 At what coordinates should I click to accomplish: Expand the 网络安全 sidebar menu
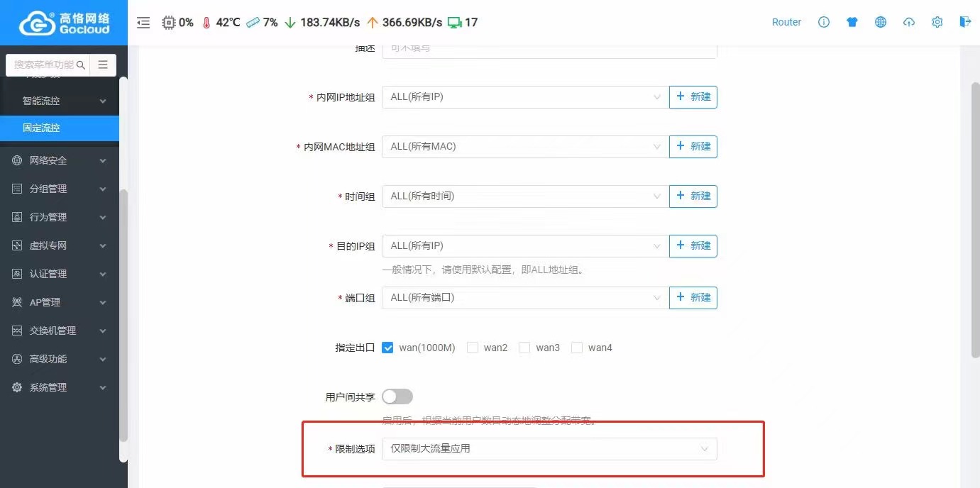click(x=60, y=161)
